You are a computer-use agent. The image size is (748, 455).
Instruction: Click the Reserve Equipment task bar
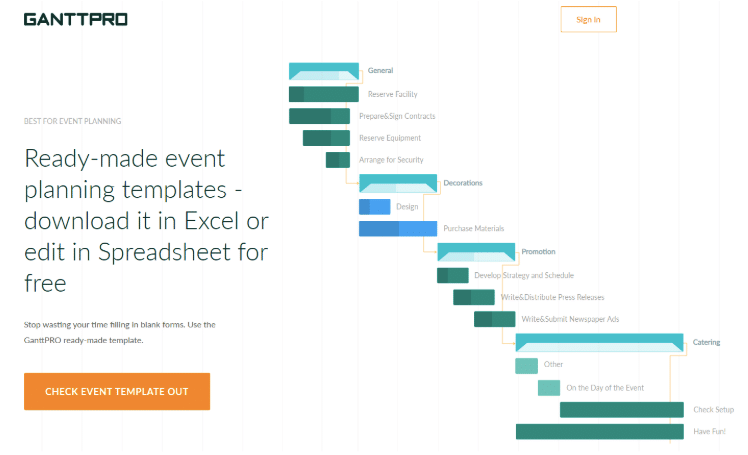pos(326,138)
